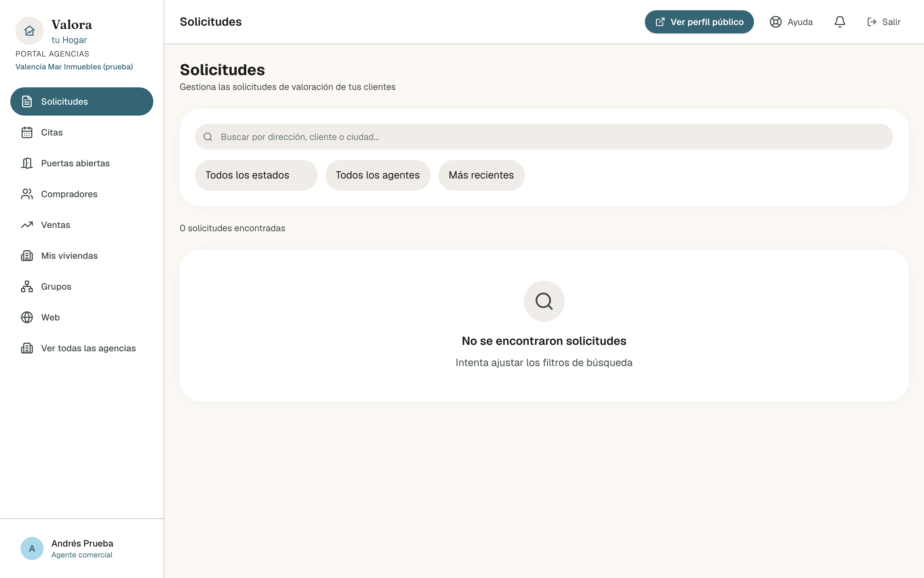Click the Citas calendar icon

point(27,132)
